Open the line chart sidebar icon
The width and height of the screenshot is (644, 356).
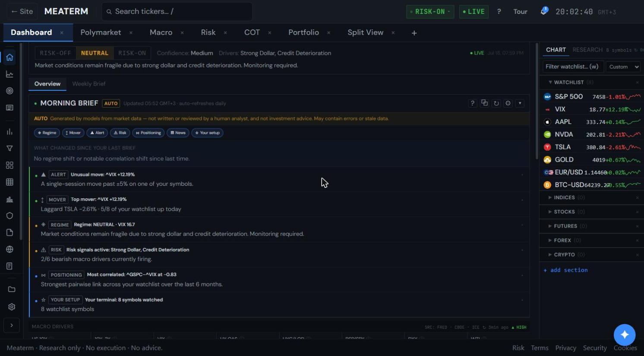9,74
